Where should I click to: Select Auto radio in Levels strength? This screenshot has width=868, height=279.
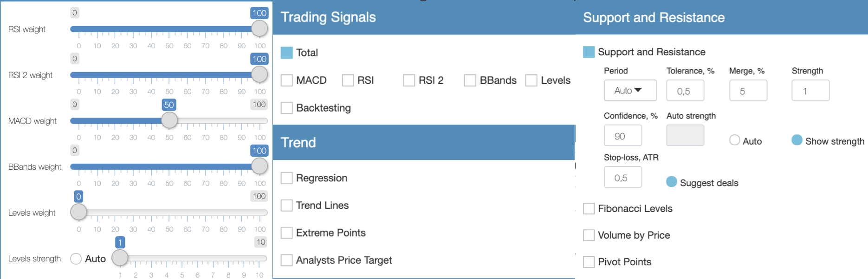[x=76, y=259]
